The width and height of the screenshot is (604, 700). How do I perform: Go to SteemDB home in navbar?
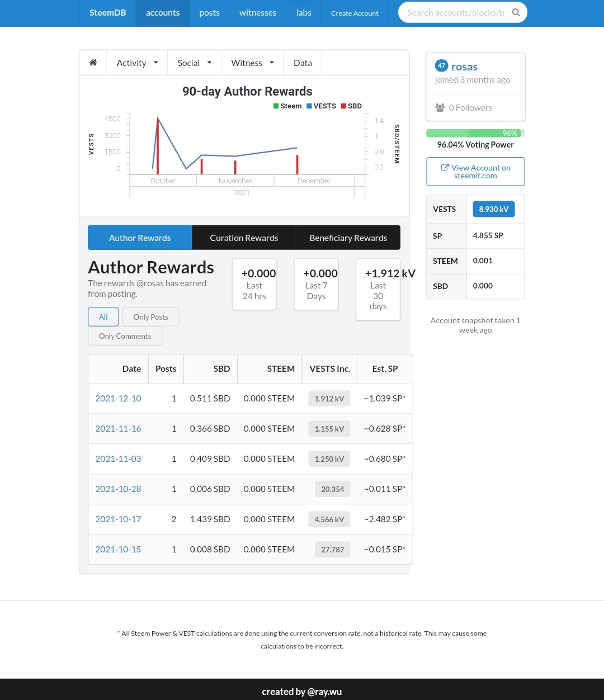click(107, 12)
